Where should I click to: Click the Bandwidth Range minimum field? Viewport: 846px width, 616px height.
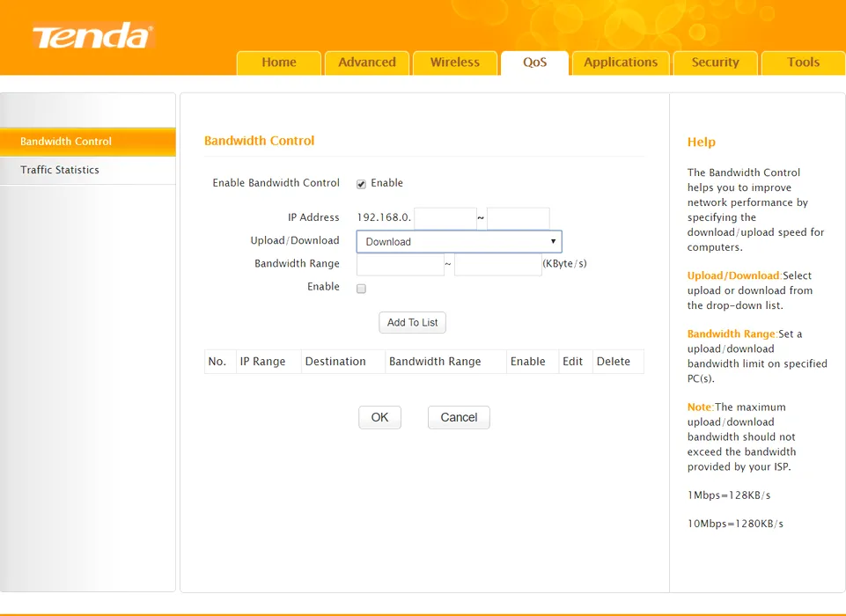point(401,264)
